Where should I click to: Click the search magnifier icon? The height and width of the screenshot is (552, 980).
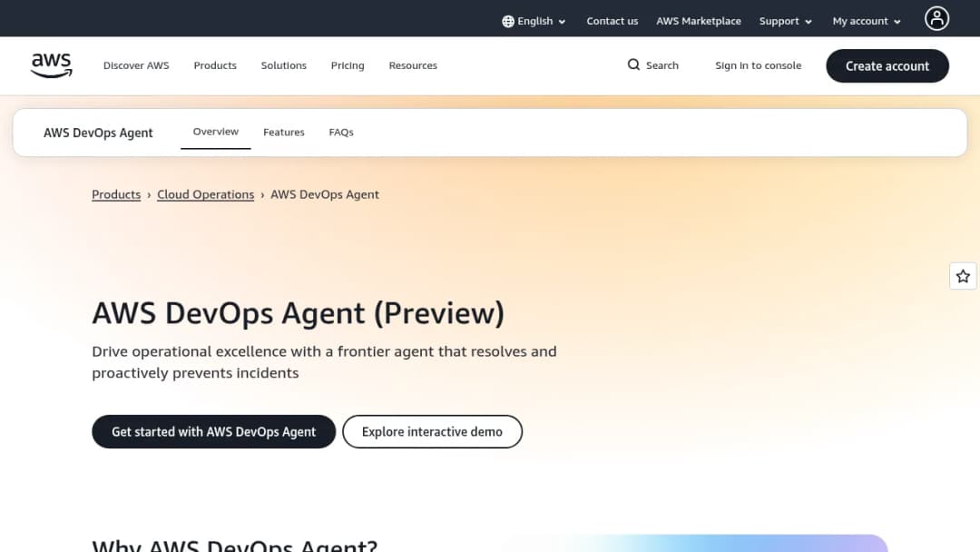pyautogui.click(x=633, y=65)
